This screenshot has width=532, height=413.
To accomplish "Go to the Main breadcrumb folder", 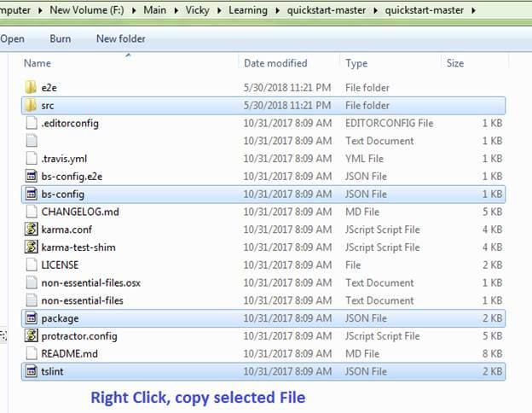I will pos(154,10).
